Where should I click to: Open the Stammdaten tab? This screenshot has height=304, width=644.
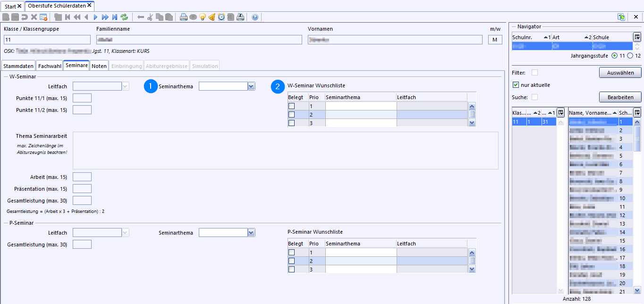click(18, 66)
